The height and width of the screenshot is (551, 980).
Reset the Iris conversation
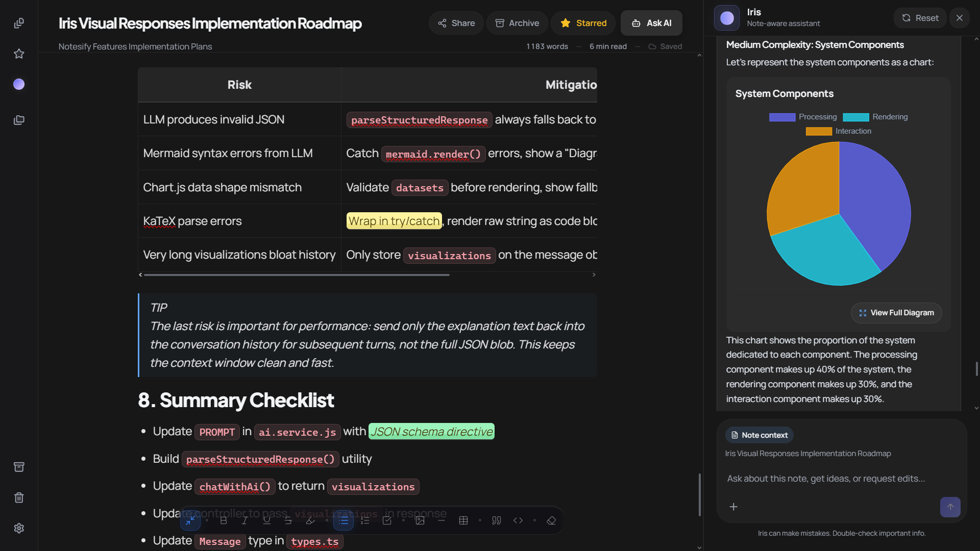(920, 18)
